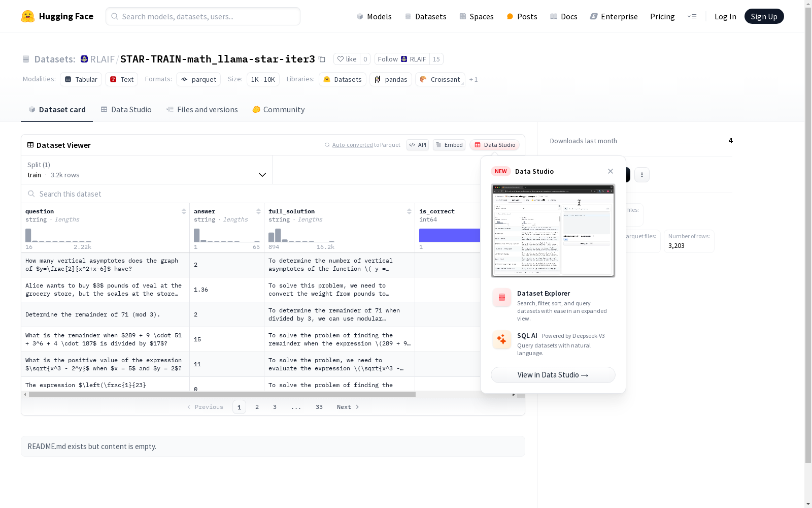This screenshot has width=812, height=508.
Task: Open the Data Studio tab
Action: pyautogui.click(x=126, y=110)
